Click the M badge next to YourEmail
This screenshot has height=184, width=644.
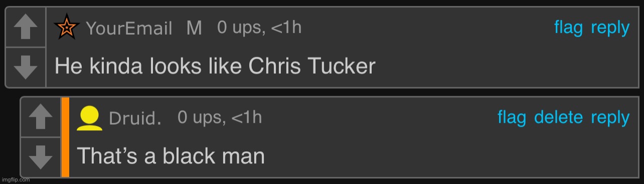tap(194, 29)
